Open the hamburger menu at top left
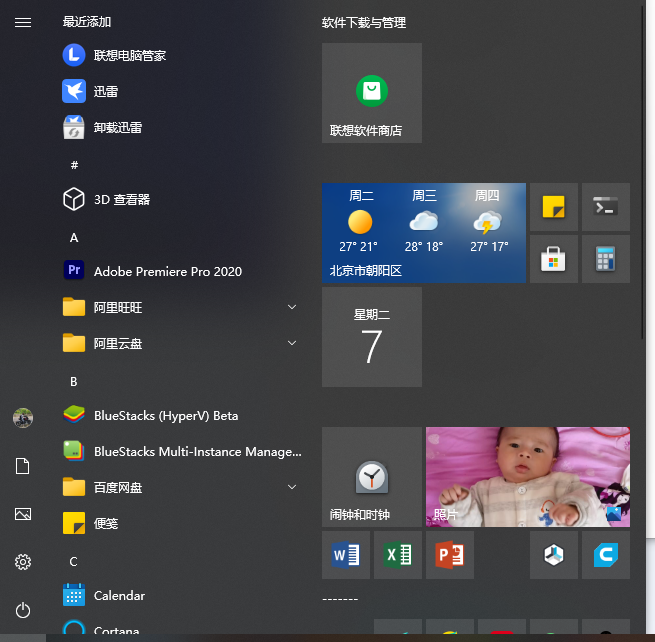Viewport: 655px width, 642px height. pyautogui.click(x=23, y=22)
